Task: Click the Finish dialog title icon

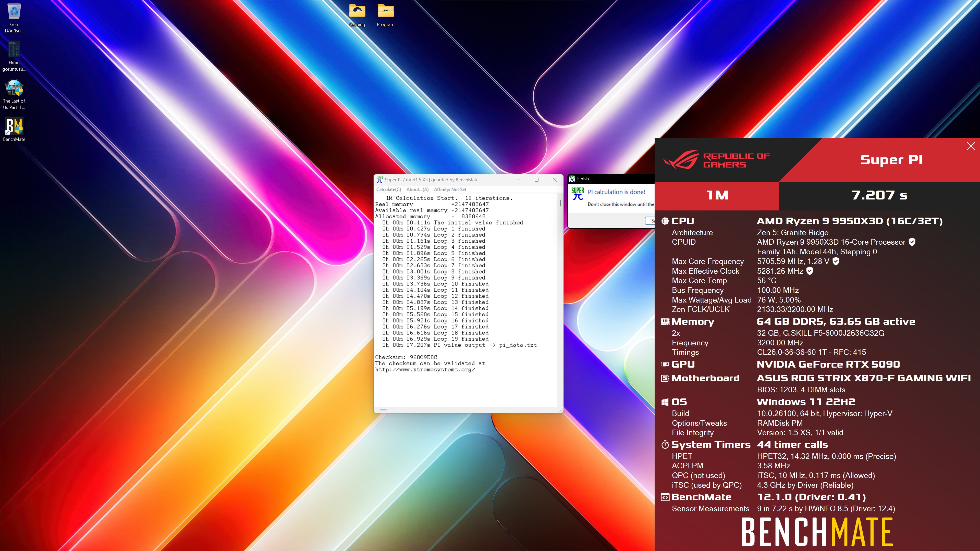Action: (572, 179)
